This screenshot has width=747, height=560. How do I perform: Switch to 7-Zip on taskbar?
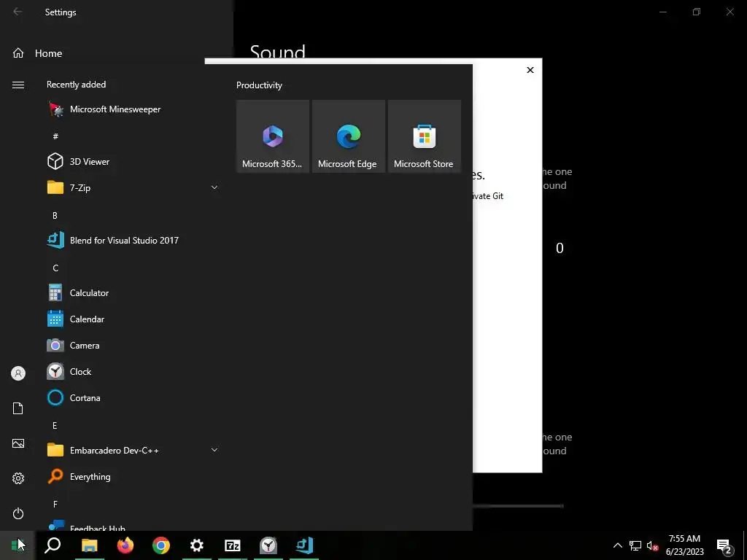click(x=233, y=545)
